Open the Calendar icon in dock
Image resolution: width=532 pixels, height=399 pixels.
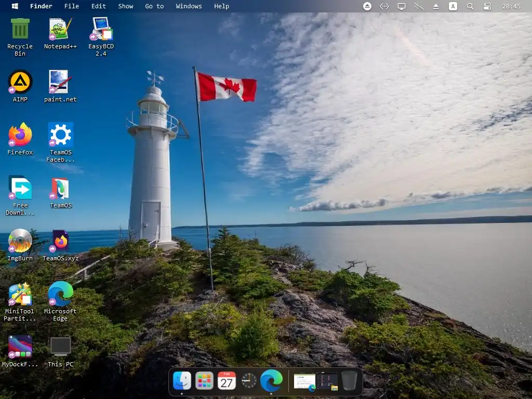click(x=227, y=381)
